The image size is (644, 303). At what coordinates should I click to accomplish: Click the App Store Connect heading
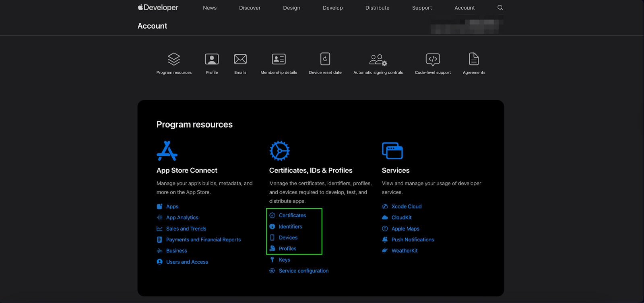[187, 170]
